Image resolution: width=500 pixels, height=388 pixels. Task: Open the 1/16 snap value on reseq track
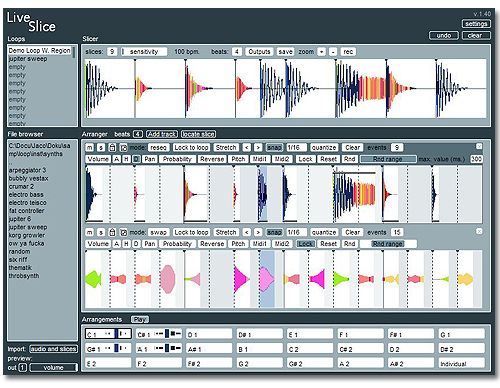tap(296, 148)
